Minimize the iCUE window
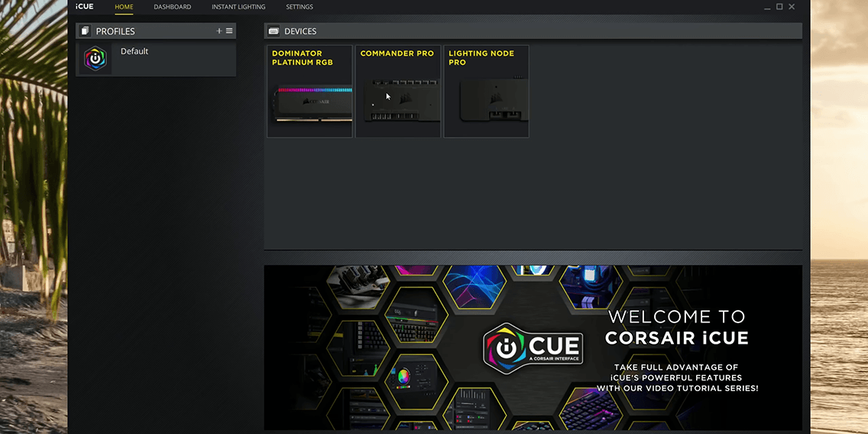868x434 pixels. (766, 7)
